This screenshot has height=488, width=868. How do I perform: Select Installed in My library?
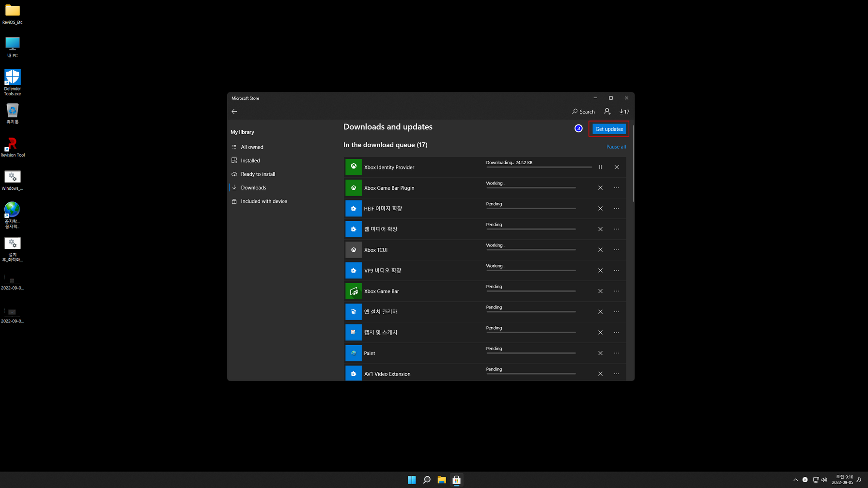click(x=250, y=160)
